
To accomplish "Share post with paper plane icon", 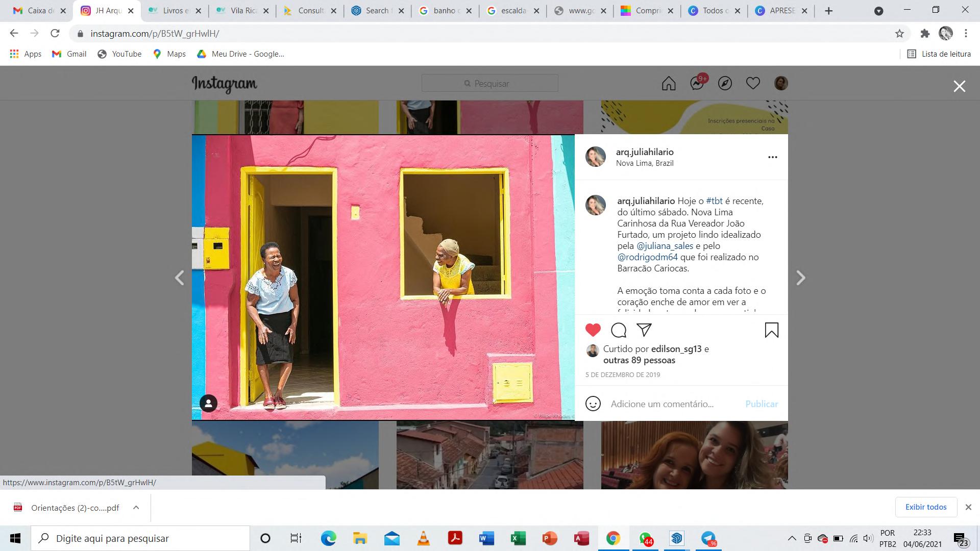I will tap(644, 330).
